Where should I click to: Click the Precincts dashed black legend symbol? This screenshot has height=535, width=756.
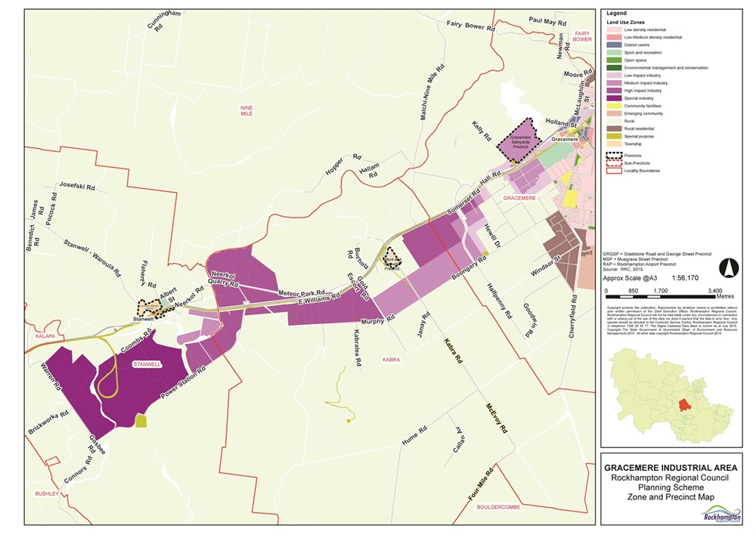(x=614, y=155)
